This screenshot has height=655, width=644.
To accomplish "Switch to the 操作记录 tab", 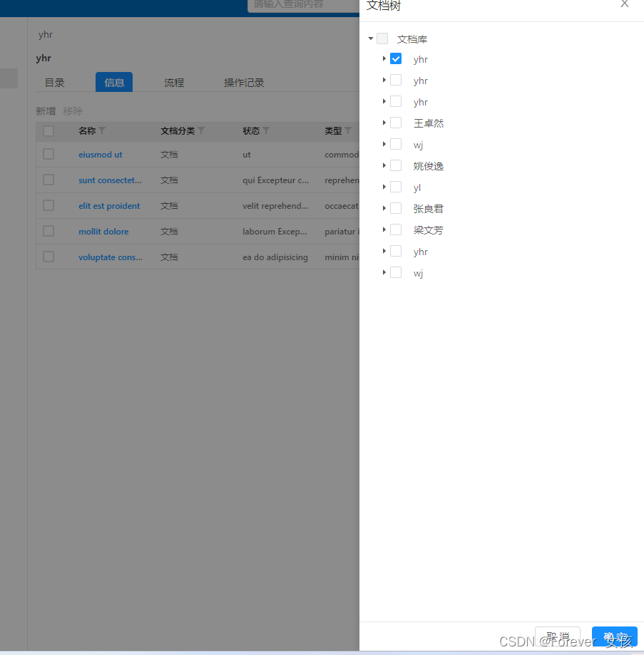I will 243,82.
